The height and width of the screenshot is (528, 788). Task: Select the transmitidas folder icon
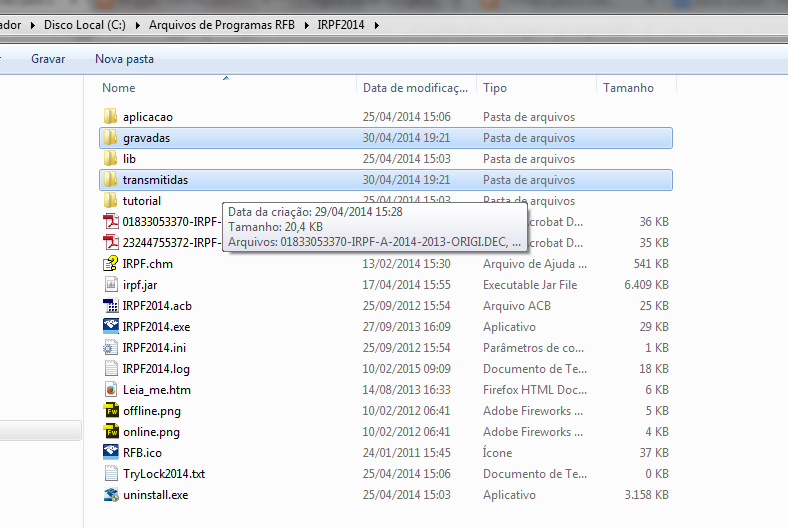click(111, 180)
